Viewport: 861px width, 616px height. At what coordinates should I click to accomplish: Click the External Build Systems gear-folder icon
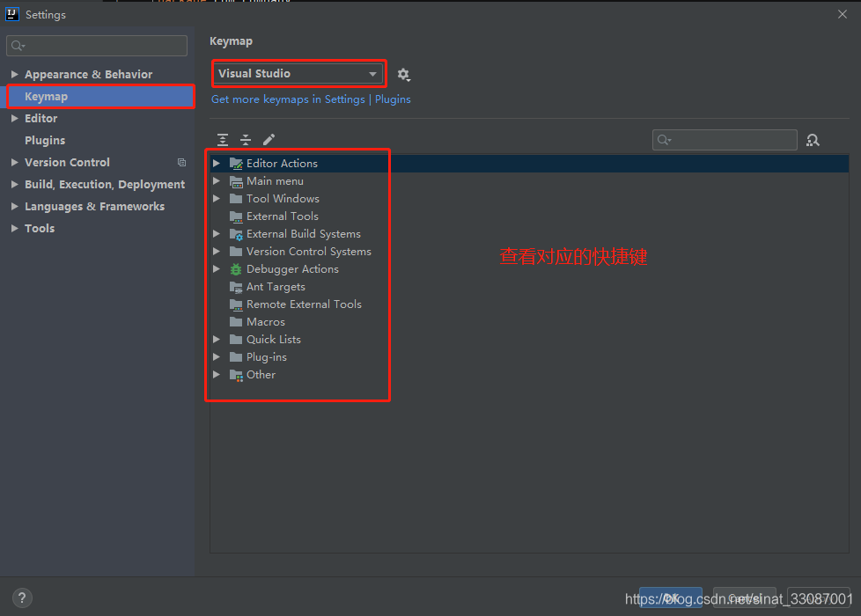(236, 234)
